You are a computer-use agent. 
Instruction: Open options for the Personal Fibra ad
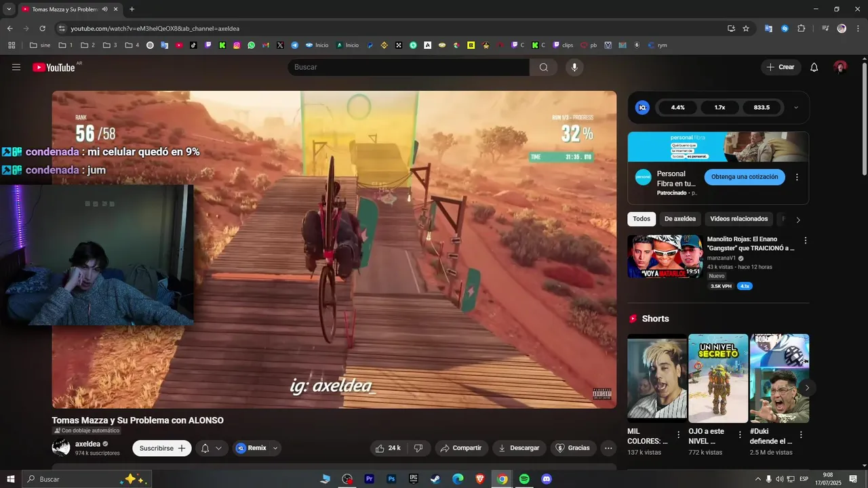pos(797,177)
